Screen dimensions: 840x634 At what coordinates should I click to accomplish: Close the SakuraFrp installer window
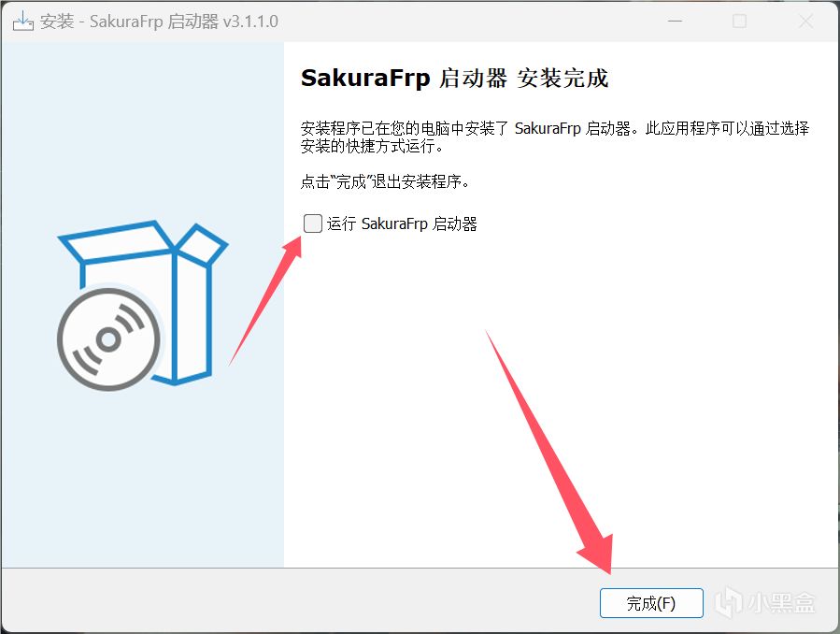click(x=805, y=22)
